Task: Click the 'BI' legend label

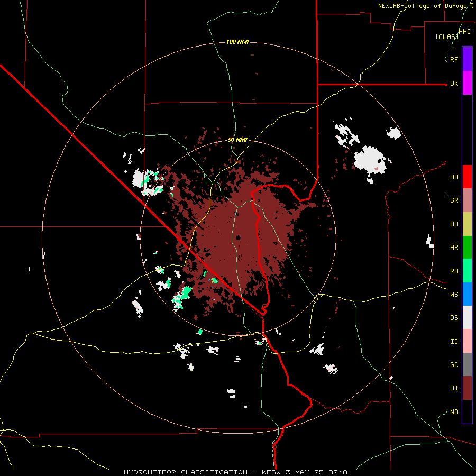Action: 454,388
